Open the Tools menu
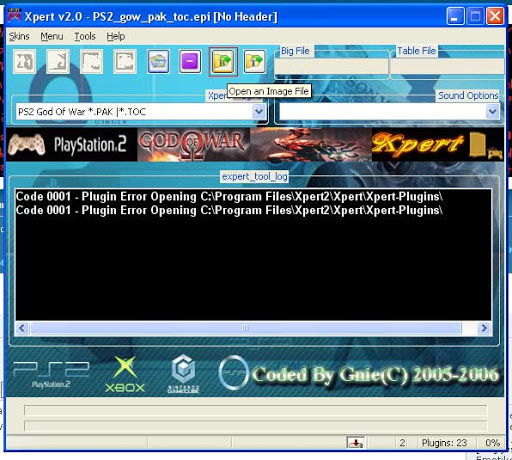This screenshot has width=512, height=460. pyautogui.click(x=85, y=36)
